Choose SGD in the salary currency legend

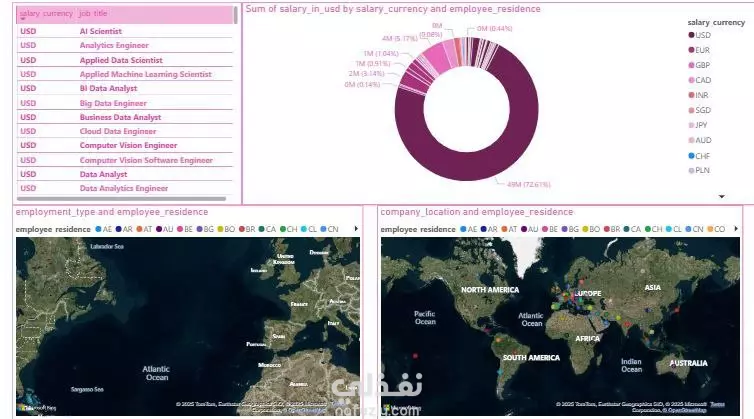(700, 110)
